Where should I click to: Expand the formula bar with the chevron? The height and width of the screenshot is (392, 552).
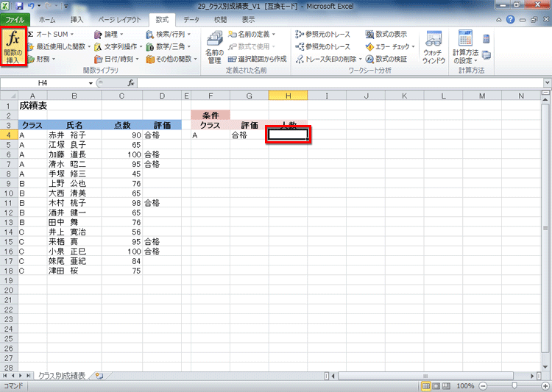tap(547, 83)
